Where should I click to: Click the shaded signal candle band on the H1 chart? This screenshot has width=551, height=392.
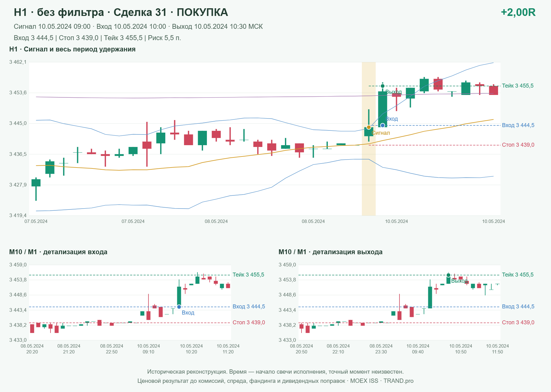click(x=369, y=139)
